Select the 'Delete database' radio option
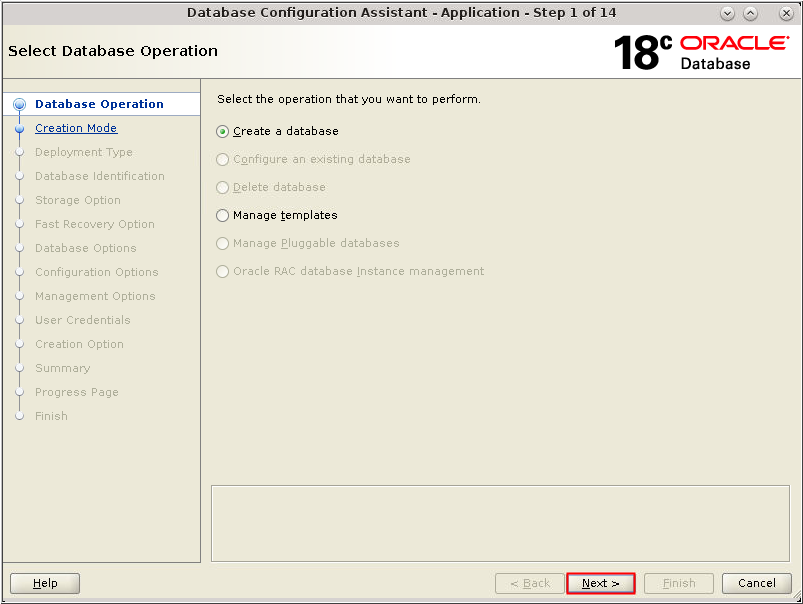This screenshot has height=604, width=803. 270,188
